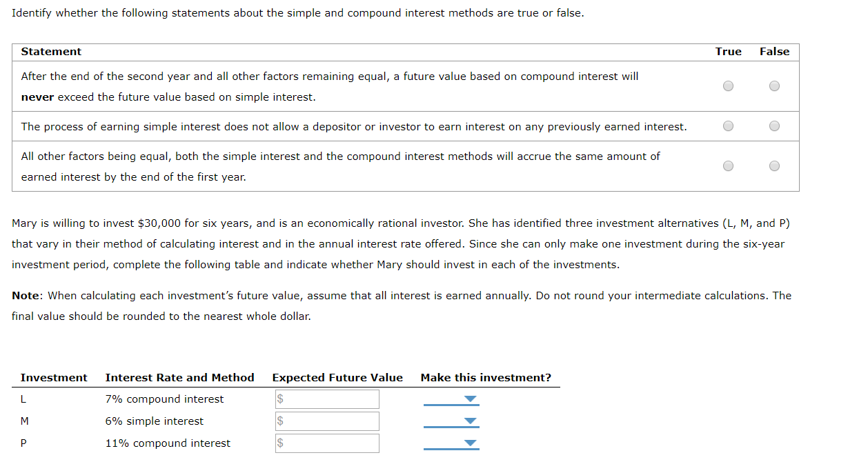868x473 pixels.
Task: Expand the Investment P decision dropdown
Action: pyautogui.click(x=470, y=443)
